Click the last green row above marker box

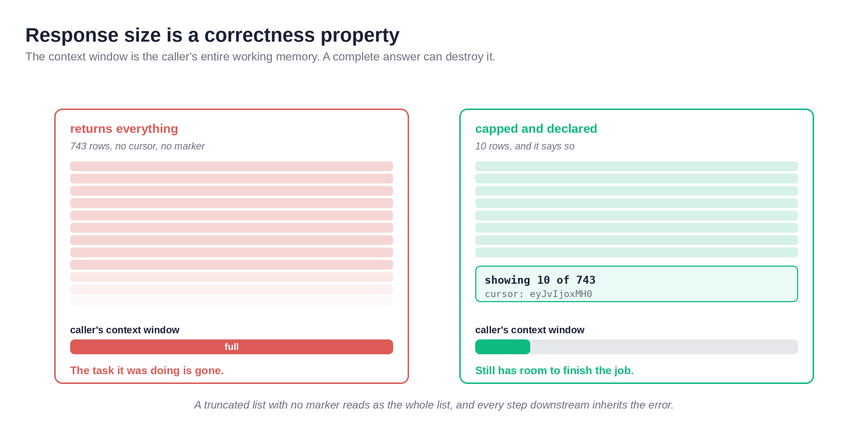tap(637, 252)
